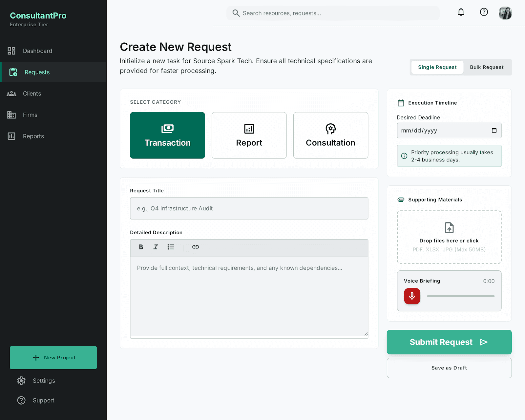Click the "0:00" voice timer
This screenshot has width=525, height=420.
(489, 281)
